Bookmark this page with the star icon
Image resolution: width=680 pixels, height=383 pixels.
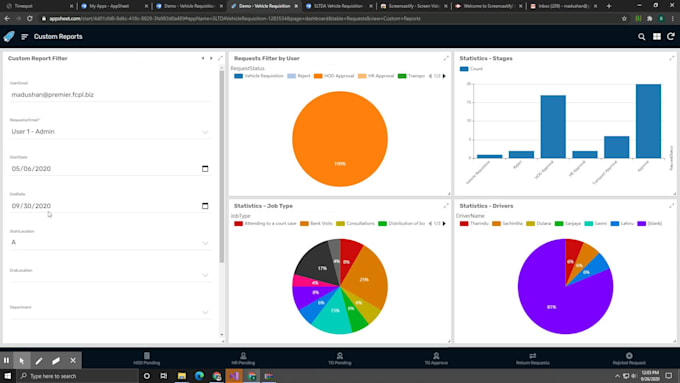[624, 19]
